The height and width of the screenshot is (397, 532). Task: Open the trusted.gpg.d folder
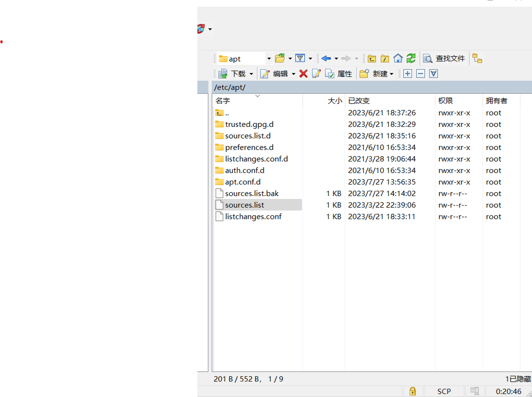pyautogui.click(x=249, y=124)
